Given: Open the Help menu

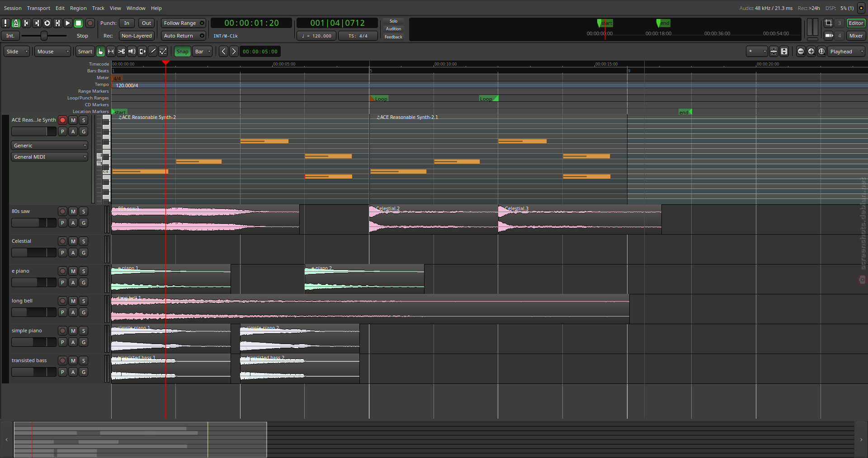Looking at the screenshot, I should pyautogui.click(x=156, y=8).
